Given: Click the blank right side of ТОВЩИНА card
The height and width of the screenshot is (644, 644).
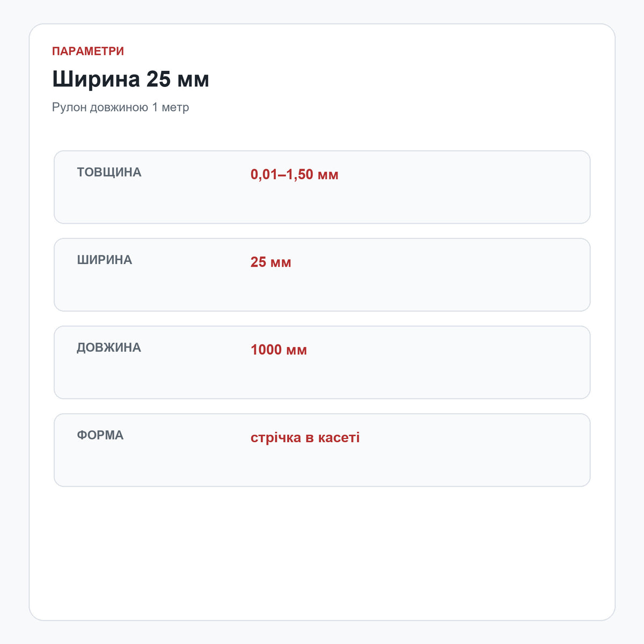Looking at the screenshot, I should (x=467, y=187).
